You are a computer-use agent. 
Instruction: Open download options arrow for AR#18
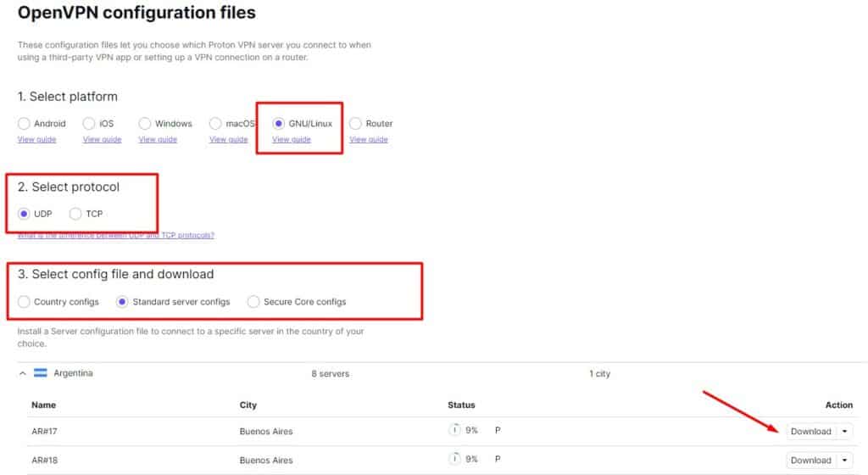845,460
